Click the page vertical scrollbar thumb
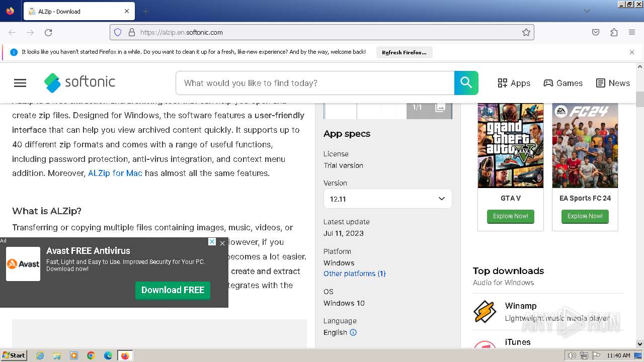Image resolution: width=644 pixels, height=362 pixels. click(x=640, y=99)
